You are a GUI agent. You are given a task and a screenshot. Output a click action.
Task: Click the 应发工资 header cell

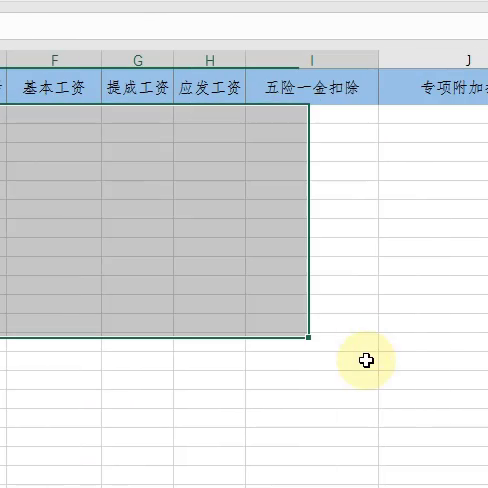[210, 87]
